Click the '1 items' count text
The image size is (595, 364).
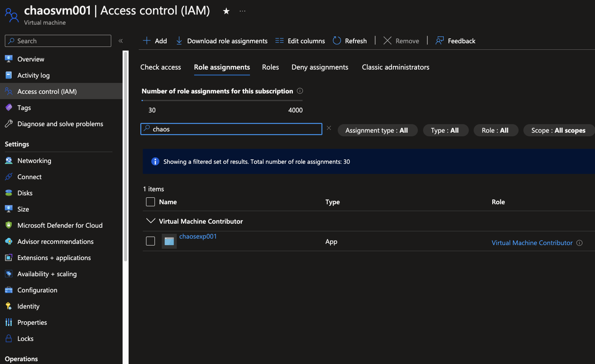(x=154, y=189)
